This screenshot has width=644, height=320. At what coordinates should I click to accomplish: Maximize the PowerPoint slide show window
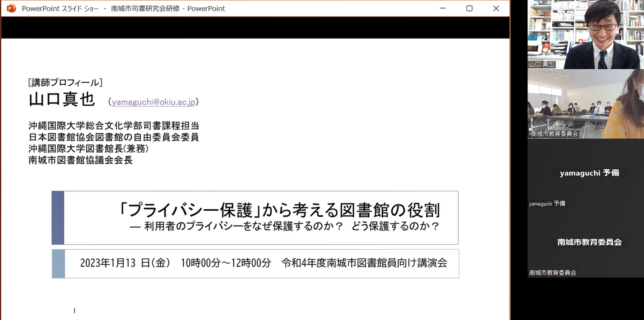(470, 9)
